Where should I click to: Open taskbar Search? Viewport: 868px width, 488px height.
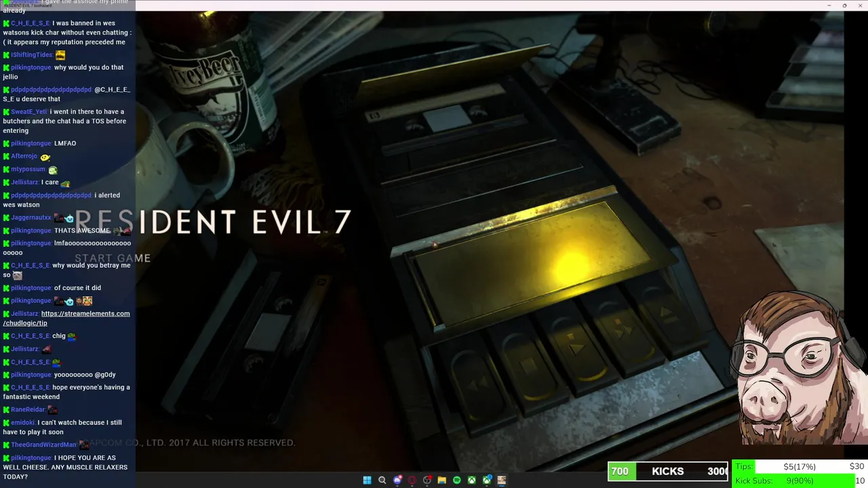click(x=382, y=480)
